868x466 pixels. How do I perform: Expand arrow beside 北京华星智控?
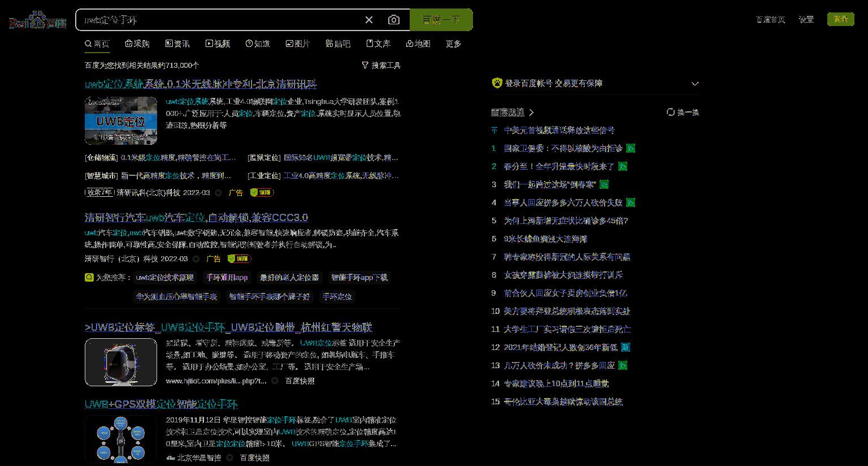(x=229, y=458)
